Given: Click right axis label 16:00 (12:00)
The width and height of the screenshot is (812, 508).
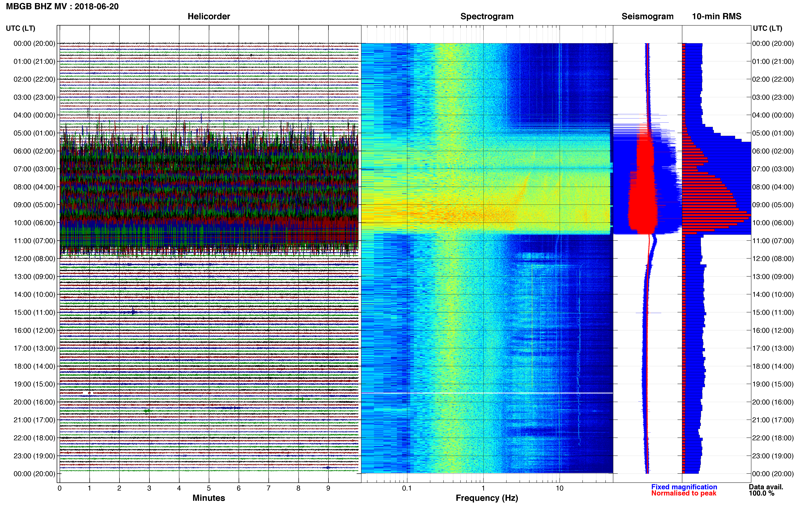Looking at the screenshot, I should (x=773, y=330).
